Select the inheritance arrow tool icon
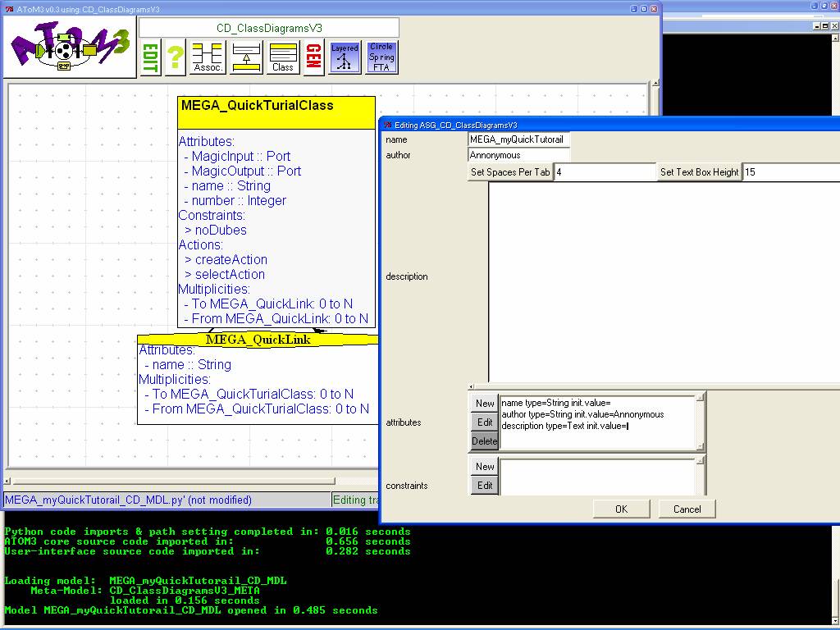Image resolution: width=840 pixels, height=630 pixels. tap(246, 57)
